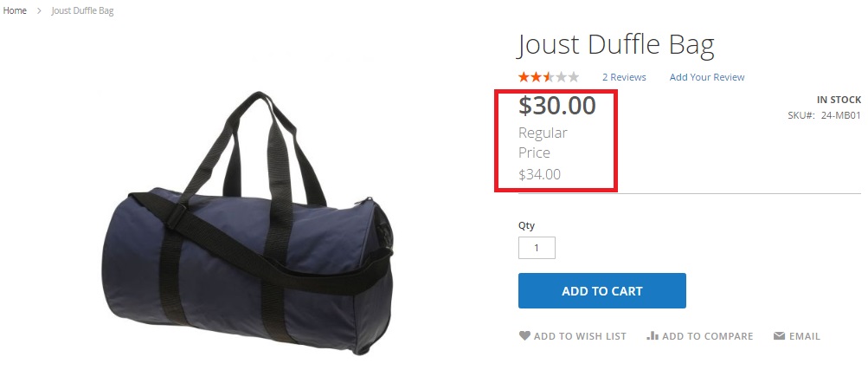Click the bar chart icon for compare
Screen dimensions: 868x370
pyautogui.click(x=653, y=335)
